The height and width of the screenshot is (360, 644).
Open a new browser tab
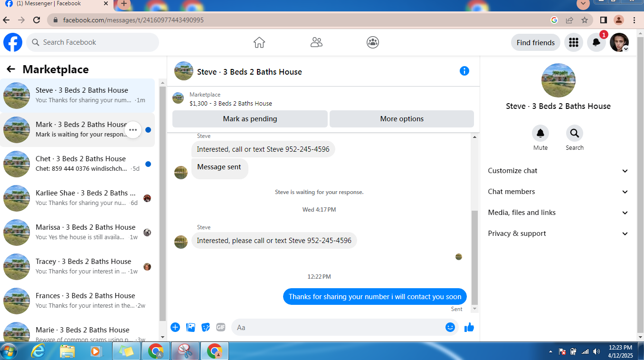point(124,4)
